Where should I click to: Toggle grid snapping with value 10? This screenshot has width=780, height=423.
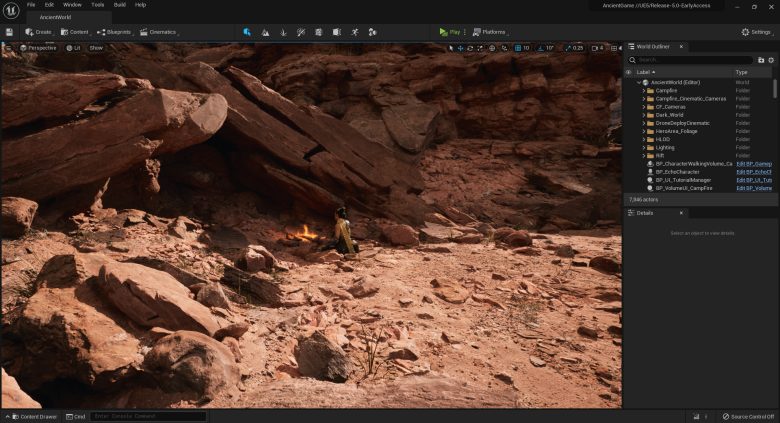(x=522, y=48)
